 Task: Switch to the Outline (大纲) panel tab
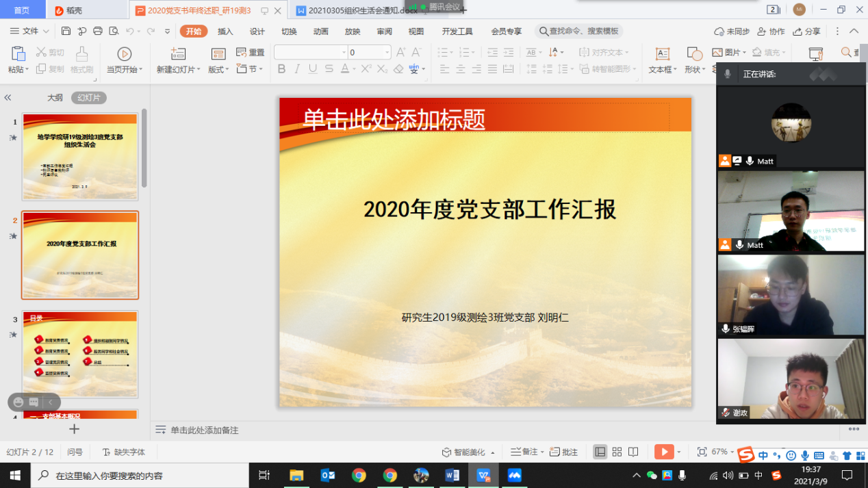[55, 98]
